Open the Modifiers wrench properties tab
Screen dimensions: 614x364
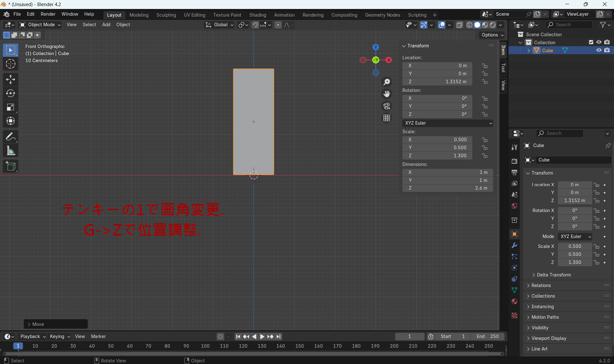[x=515, y=245]
